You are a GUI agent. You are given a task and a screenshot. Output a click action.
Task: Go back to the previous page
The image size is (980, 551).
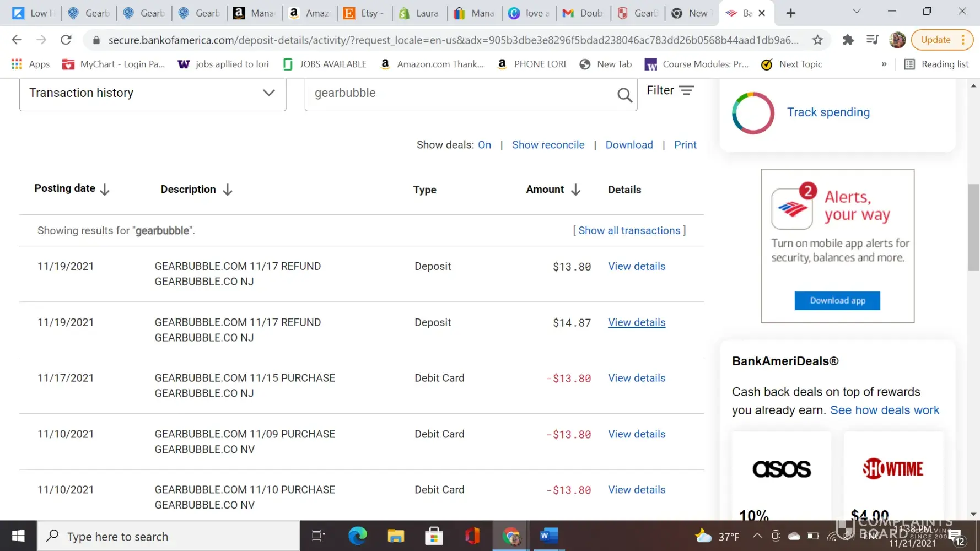coord(17,40)
